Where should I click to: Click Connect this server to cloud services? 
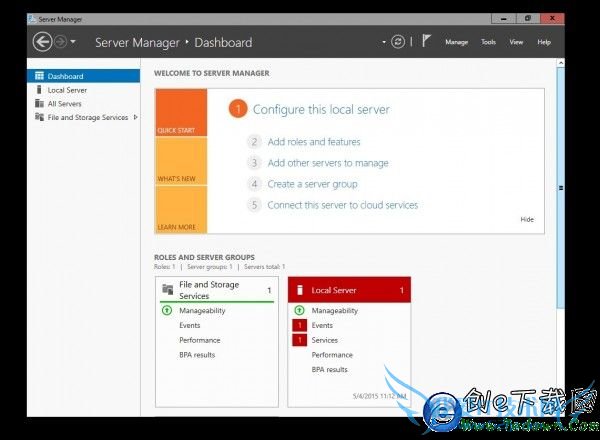pyautogui.click(x=342, y=205)
